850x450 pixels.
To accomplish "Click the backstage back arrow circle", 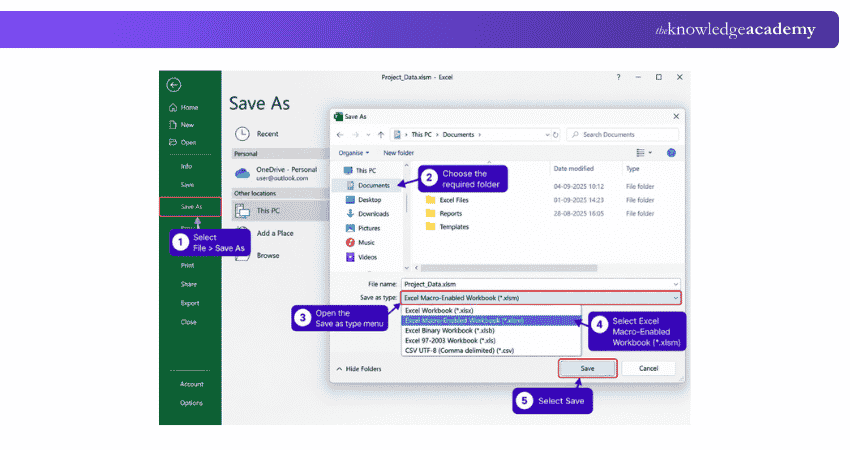I will point(173,85).
